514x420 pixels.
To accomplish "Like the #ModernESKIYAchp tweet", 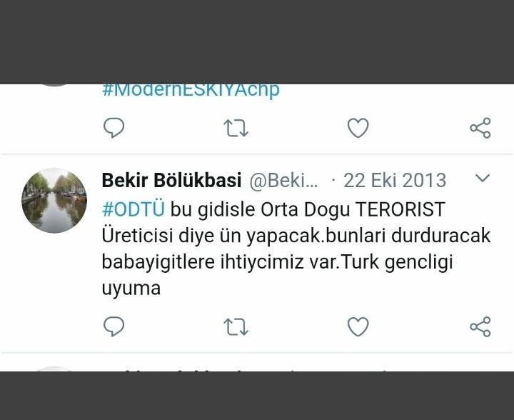I will point(358,128).
